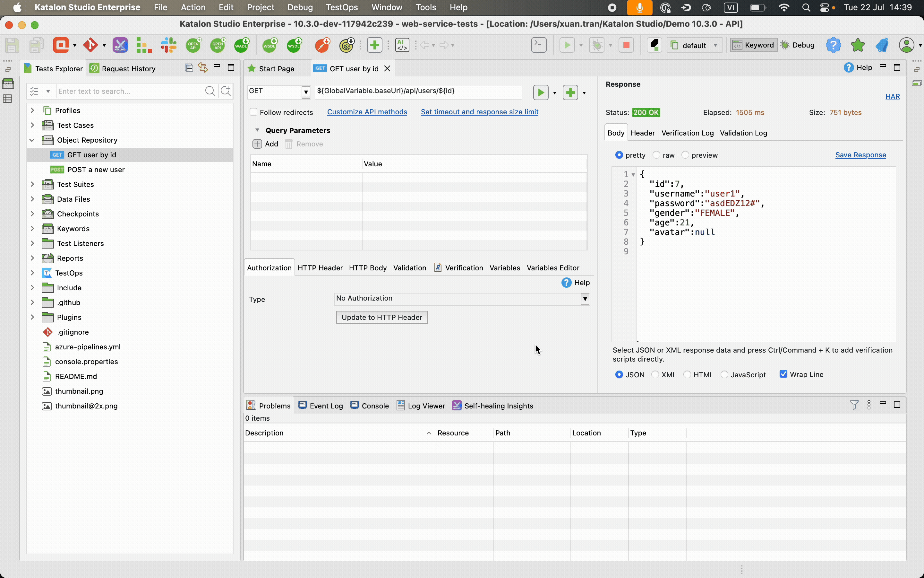Image resolution: width=924 pixels, height=578 pixels.
Task: Open the TestOps menu in menu bar
Action: coord(342,7)
